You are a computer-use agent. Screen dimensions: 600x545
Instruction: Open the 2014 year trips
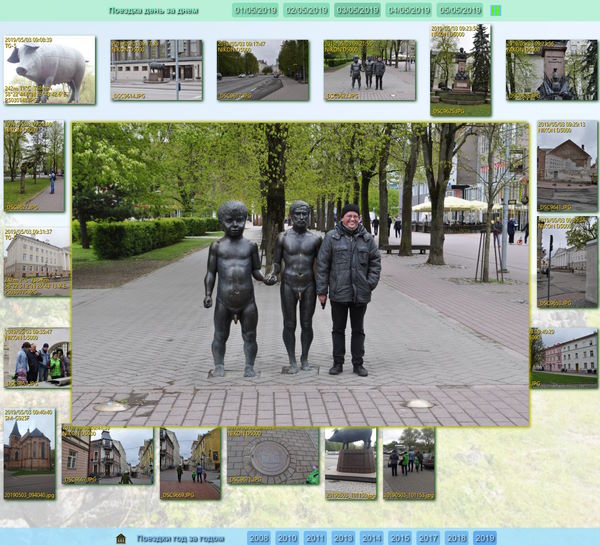tap(372, 538)
